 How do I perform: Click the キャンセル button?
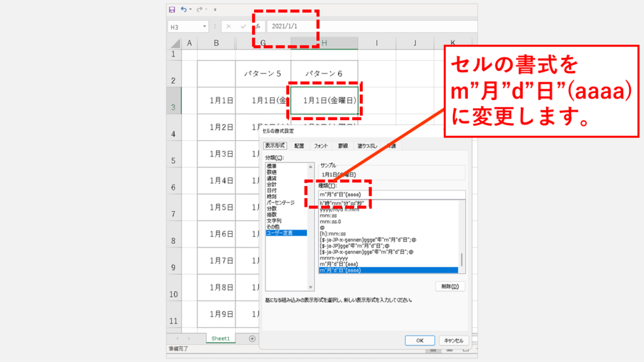(454, 340)
